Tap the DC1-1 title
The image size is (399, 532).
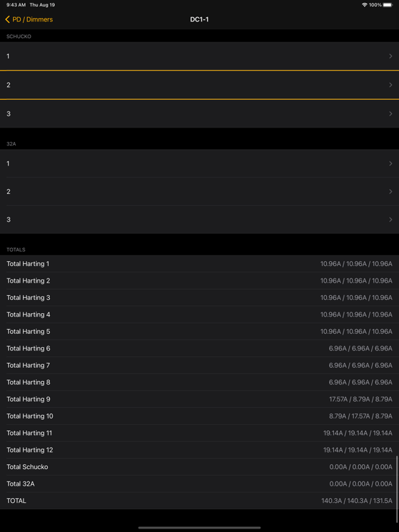tap(199, 19)
